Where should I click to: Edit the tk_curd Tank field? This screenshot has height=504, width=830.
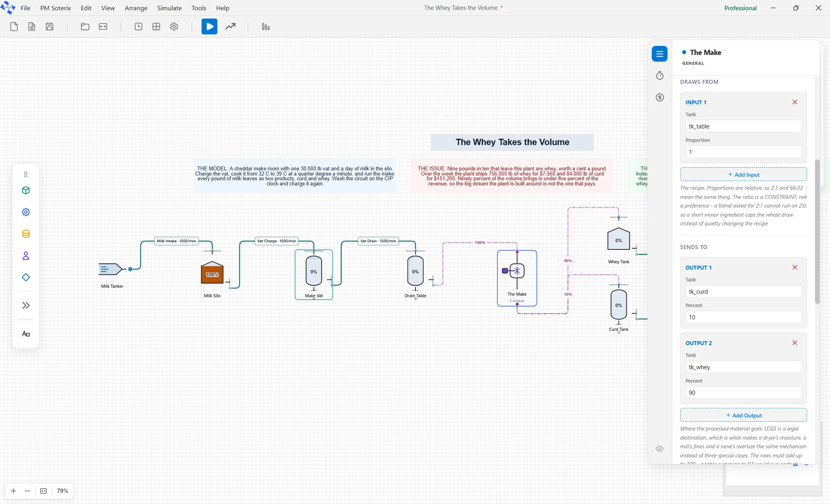click(743, 291)
